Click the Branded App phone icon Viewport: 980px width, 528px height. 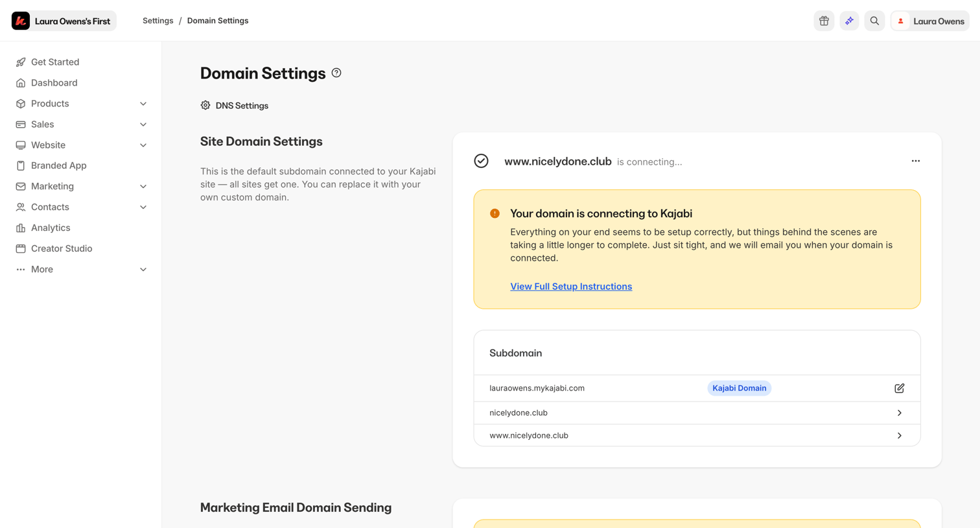click(x=21, y=165)
